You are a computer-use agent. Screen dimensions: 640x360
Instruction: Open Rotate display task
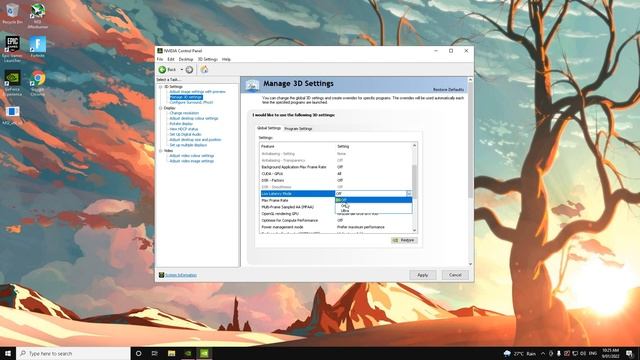181,124
